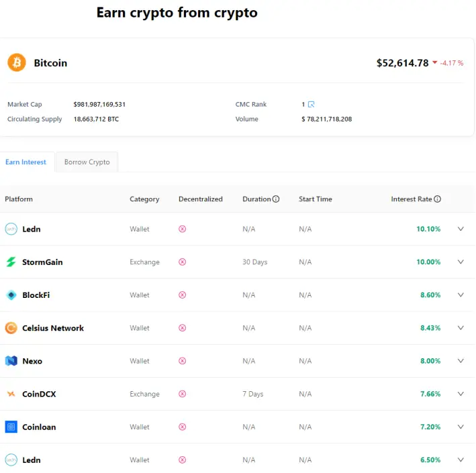
Task: Click the Nexo blue logo
Action: 11,361
